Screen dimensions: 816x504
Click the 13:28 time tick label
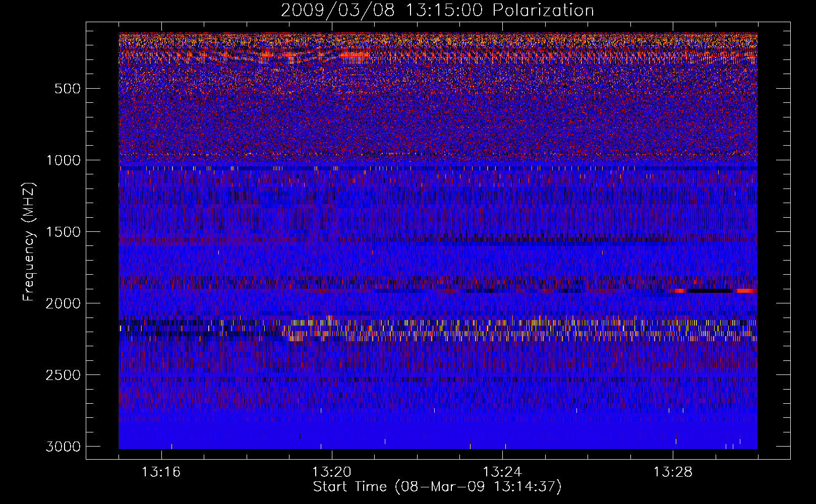pyautogui.click(x=673, y=472)
